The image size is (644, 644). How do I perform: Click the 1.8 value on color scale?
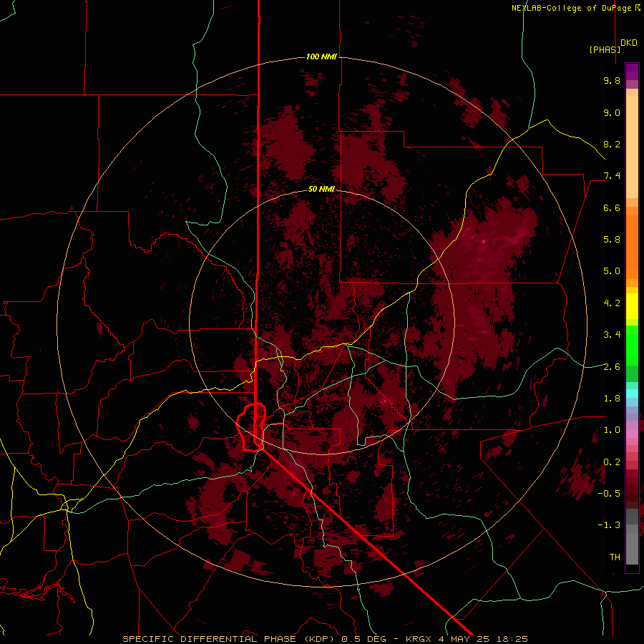(612, 398)
